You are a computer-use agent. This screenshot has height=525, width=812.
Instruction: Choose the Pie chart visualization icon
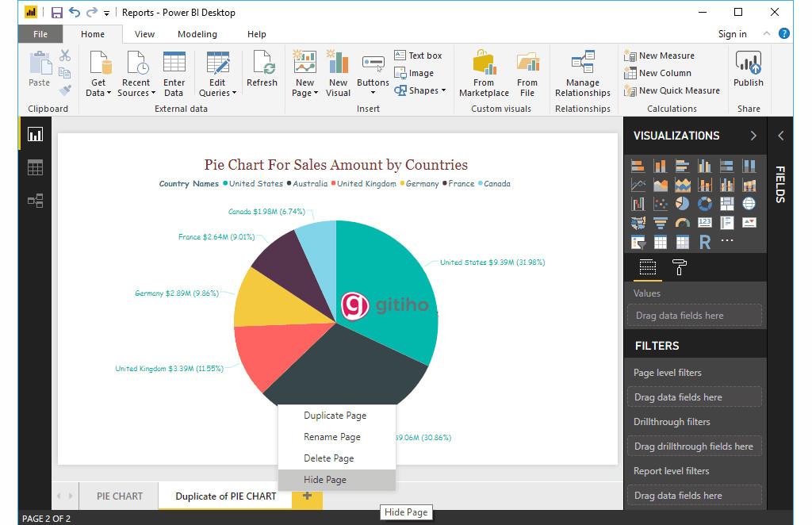683,204
